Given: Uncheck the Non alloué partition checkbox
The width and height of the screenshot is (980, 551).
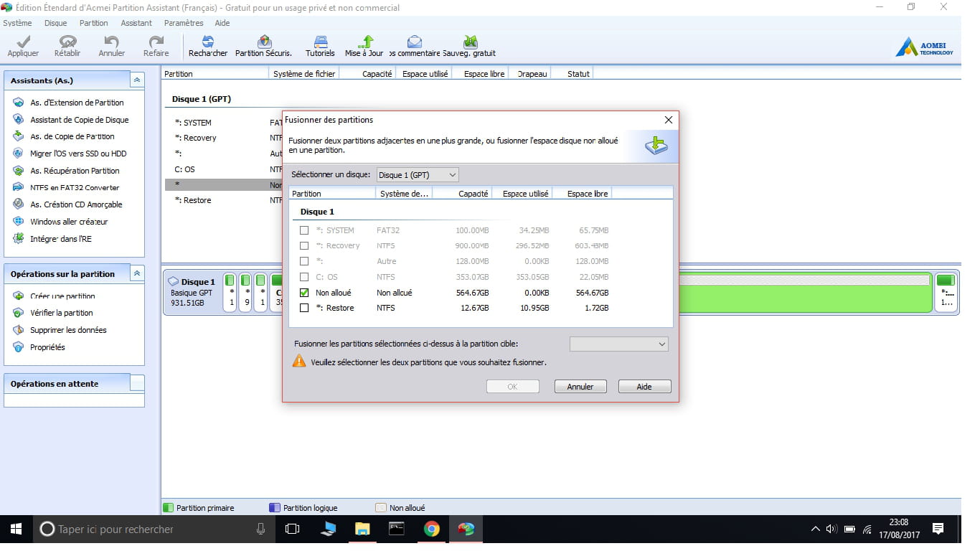Looking at the screenshot, I should click(304, 293).
